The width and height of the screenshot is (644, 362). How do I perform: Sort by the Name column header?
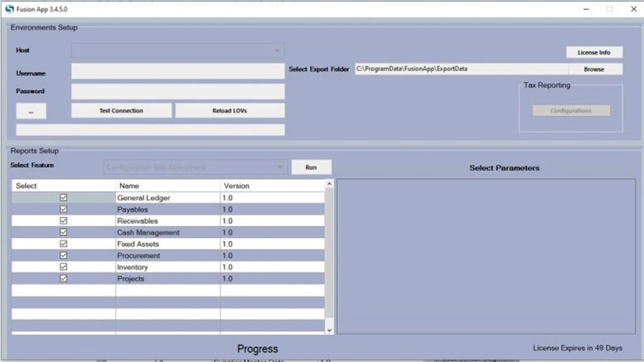[167, 186]
